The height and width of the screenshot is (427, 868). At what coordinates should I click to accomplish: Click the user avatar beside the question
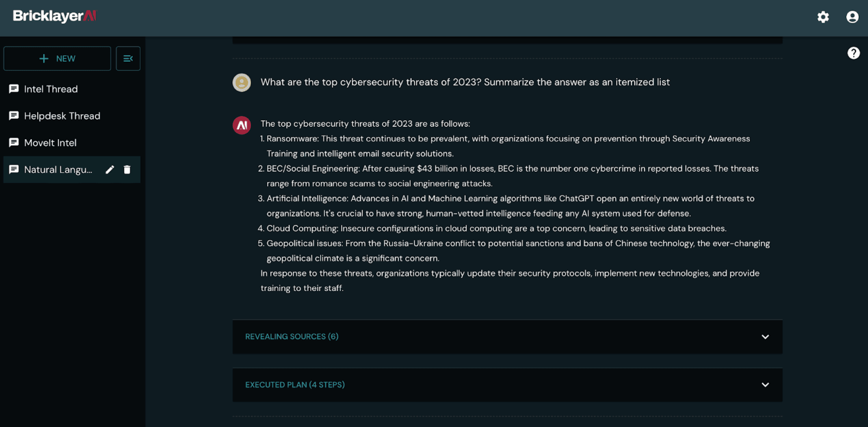tap(242, 83)
